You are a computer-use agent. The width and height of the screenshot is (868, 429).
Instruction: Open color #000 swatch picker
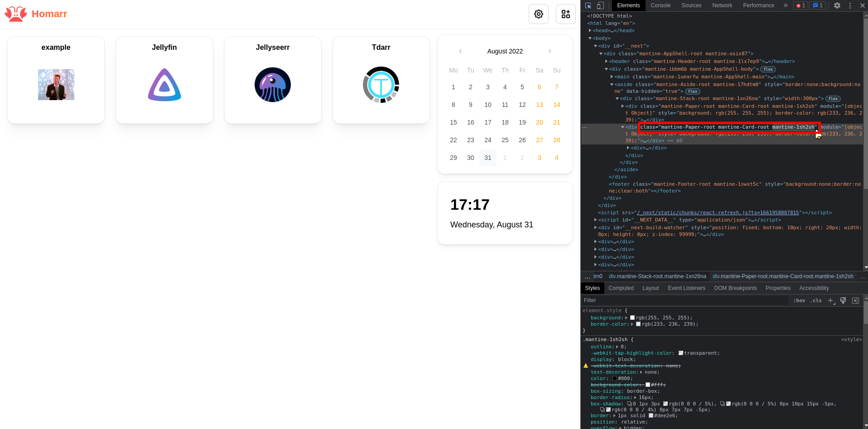(x=615, y=378)
